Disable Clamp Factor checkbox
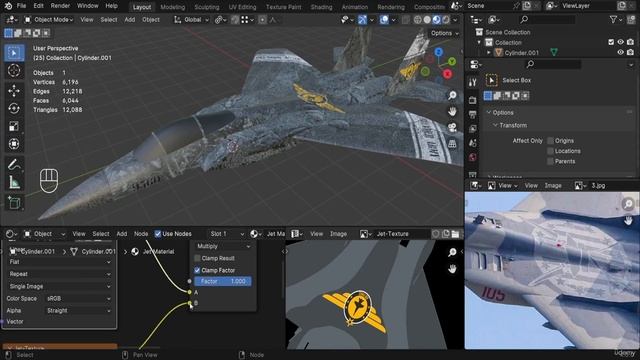This screenshot has height=360, width=640. 198,270
